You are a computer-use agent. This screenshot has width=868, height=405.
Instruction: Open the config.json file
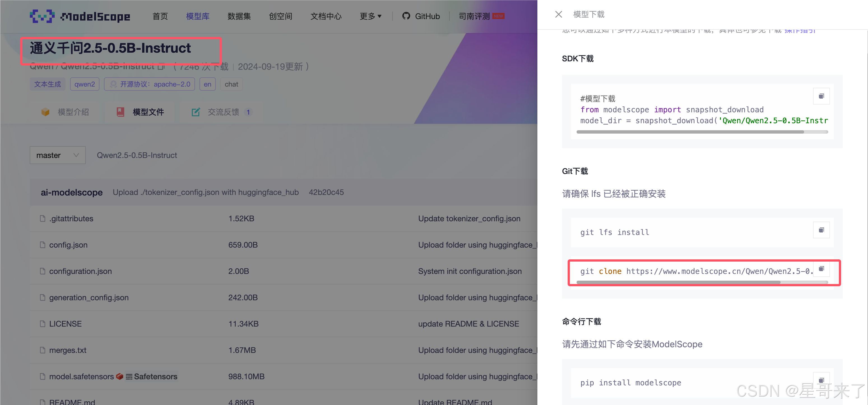click(x=68, y=245)
